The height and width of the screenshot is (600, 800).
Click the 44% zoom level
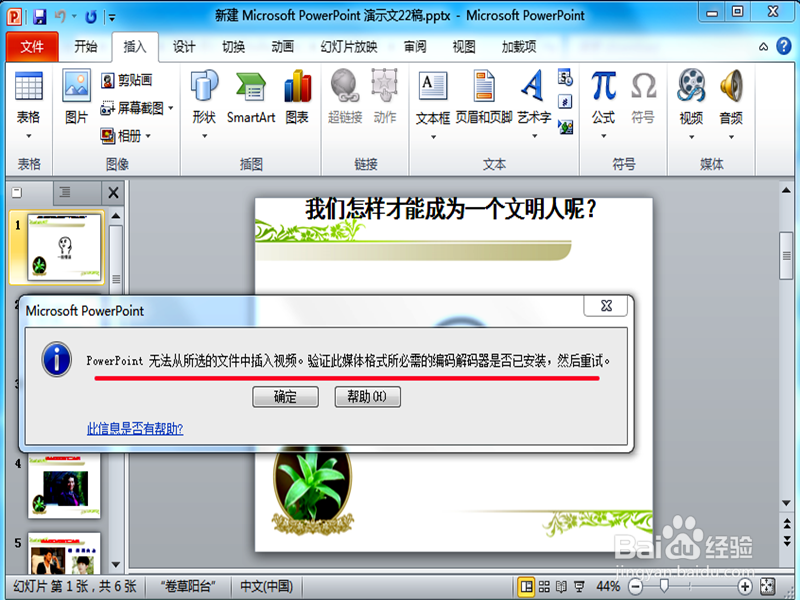click(x=608, y=587)
